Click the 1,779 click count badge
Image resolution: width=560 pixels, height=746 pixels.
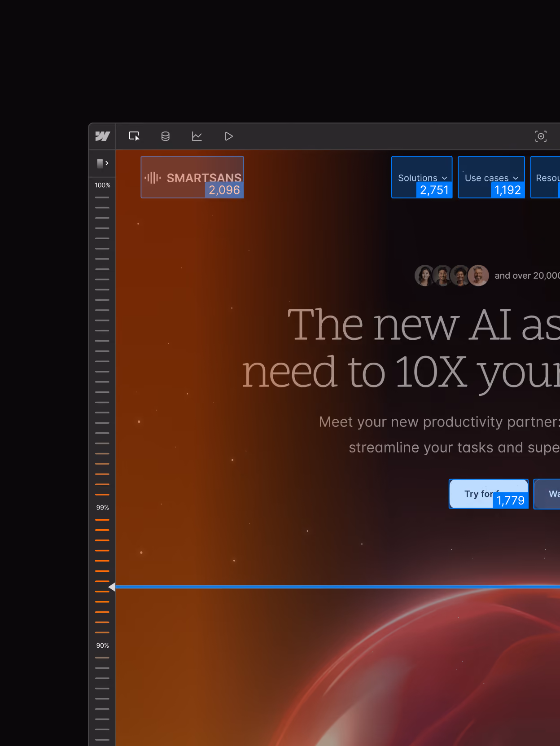click(511, 500)
